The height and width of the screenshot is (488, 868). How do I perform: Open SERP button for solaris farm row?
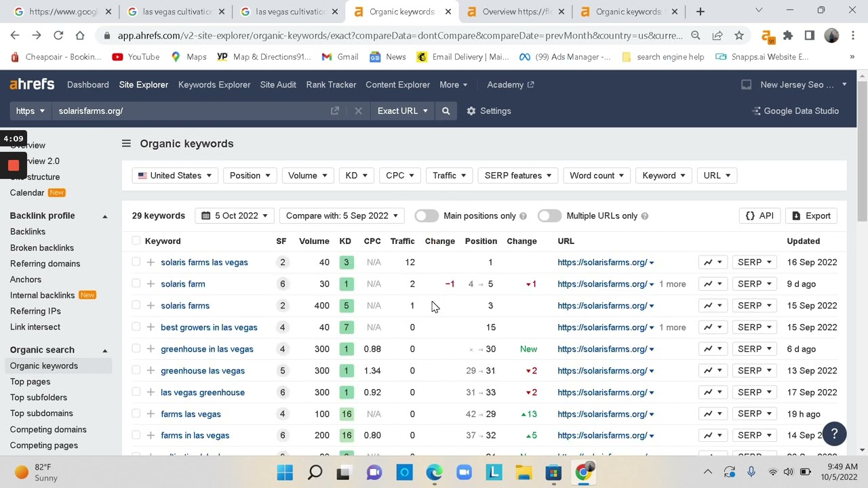[755, 284]
